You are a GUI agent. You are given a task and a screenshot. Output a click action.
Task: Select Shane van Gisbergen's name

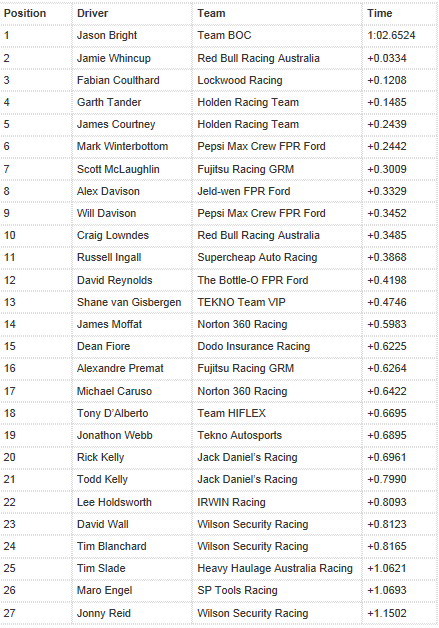[x=129, y=302]
